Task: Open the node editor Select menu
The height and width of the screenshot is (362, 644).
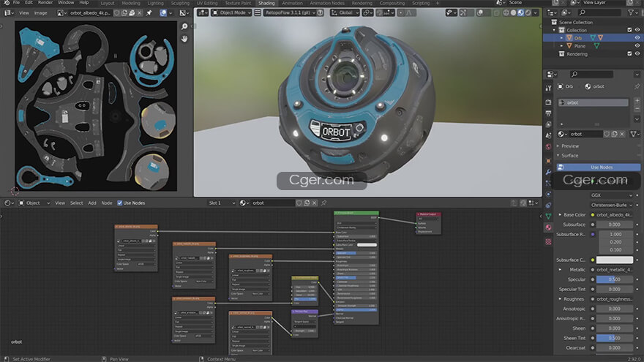Action: click(x=76, y=203)
